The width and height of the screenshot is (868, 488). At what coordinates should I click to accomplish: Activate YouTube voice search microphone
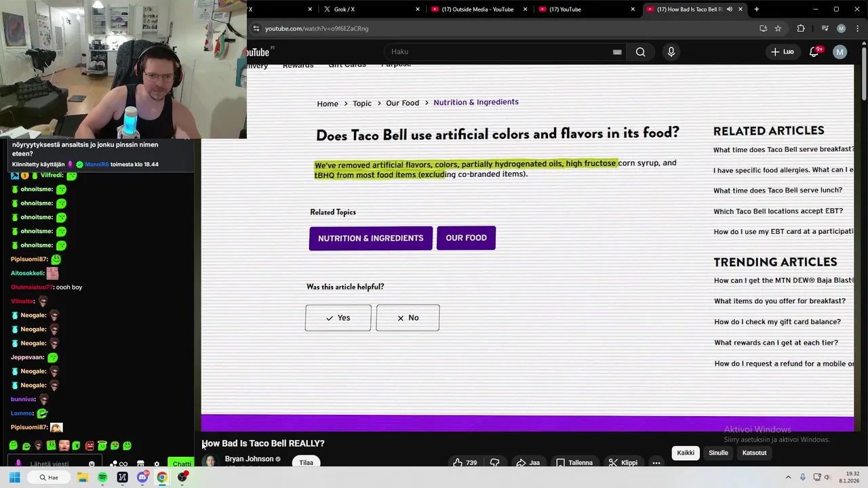click(x=671, y=52)
